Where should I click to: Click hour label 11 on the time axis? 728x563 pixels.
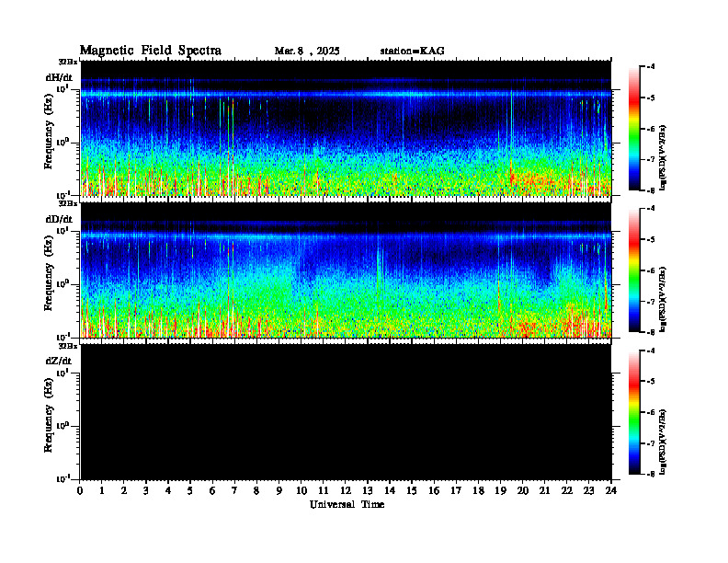(324, 491)
